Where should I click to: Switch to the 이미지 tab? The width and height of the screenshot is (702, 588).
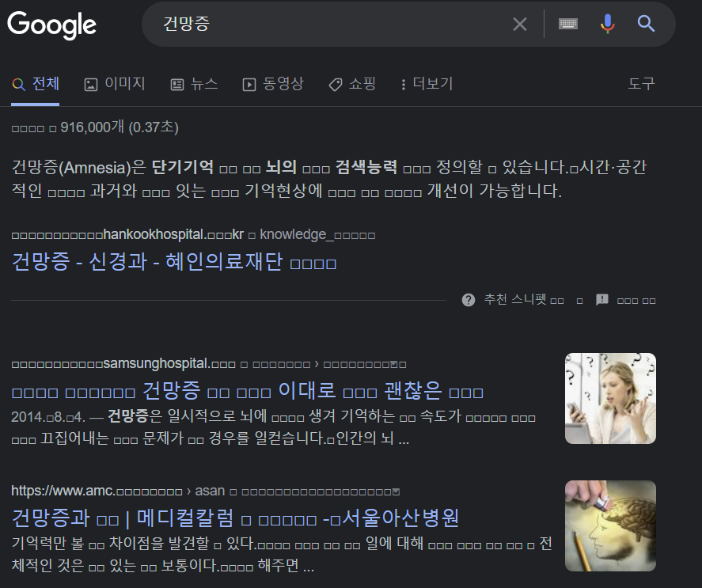point(115,84)
